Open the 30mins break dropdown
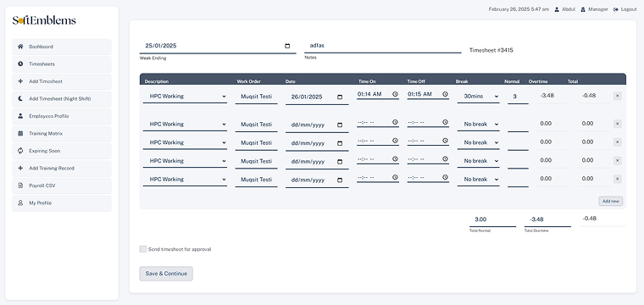 click(x=479, y=97)
